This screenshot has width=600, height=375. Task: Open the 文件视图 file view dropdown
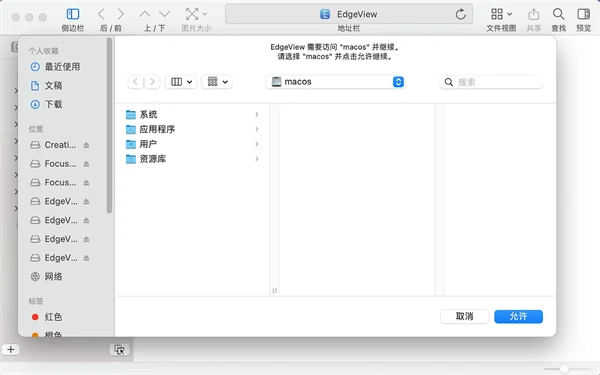click(501, 15)
